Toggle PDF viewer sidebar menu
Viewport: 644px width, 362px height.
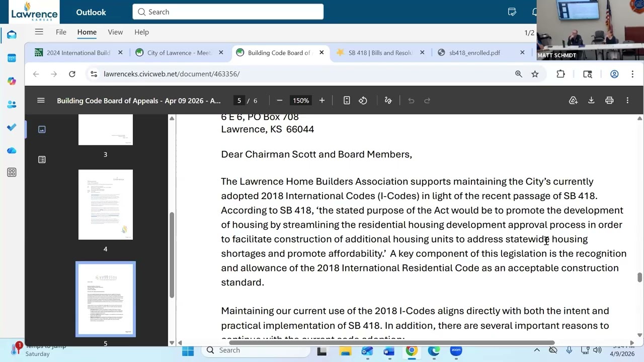41,101
